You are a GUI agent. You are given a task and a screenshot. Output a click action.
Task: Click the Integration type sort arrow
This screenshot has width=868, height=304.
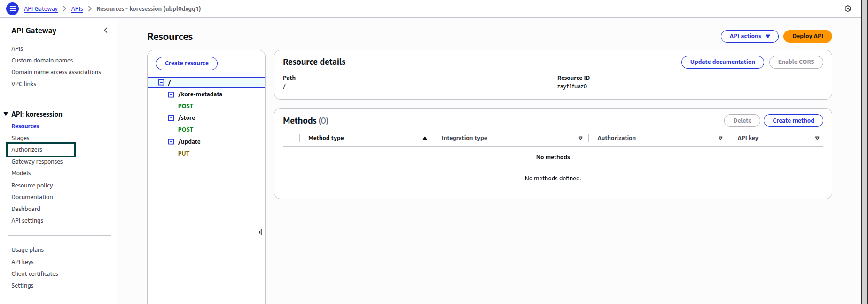pos(580,138)
